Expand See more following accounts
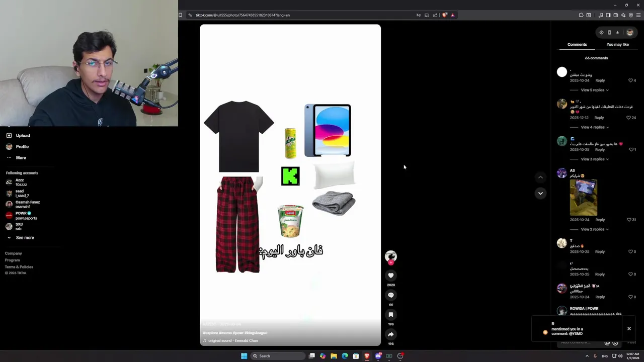 (x=20, y=238)
